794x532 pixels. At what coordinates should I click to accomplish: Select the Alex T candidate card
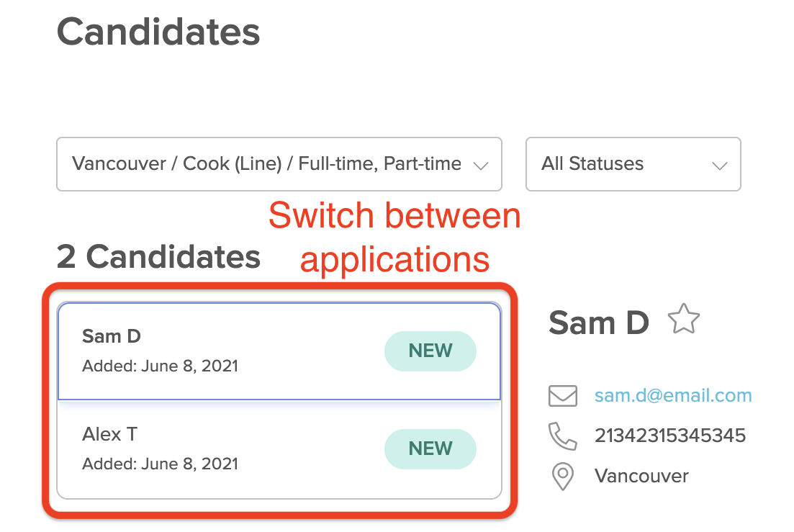click(279, 449)
